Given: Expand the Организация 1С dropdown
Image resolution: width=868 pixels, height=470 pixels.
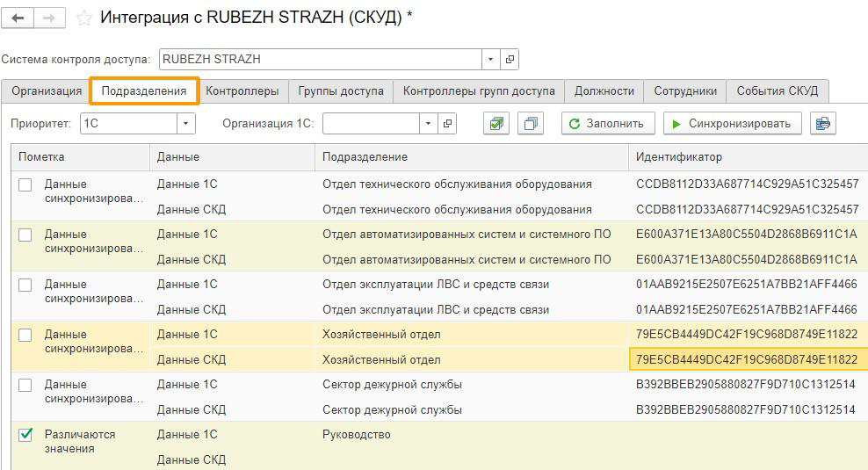Looking at the screenshot, I should tap(429, 124).
